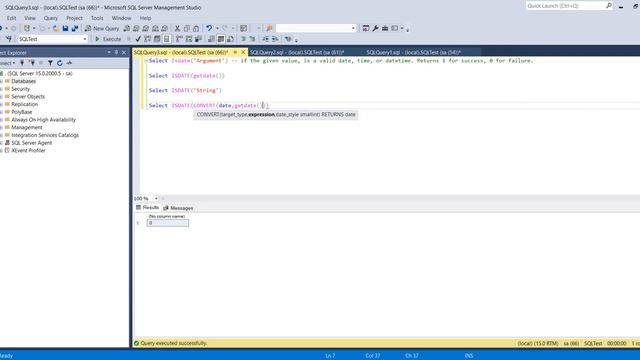Open the SQLTest database dropdown
The height and width of the screenshot is (360, 640).
85,39
